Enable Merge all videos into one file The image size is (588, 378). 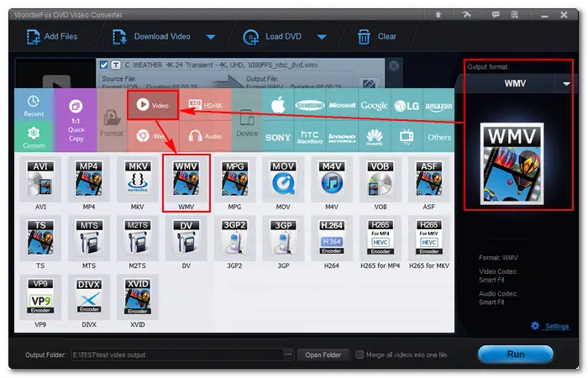pos(360,354)
